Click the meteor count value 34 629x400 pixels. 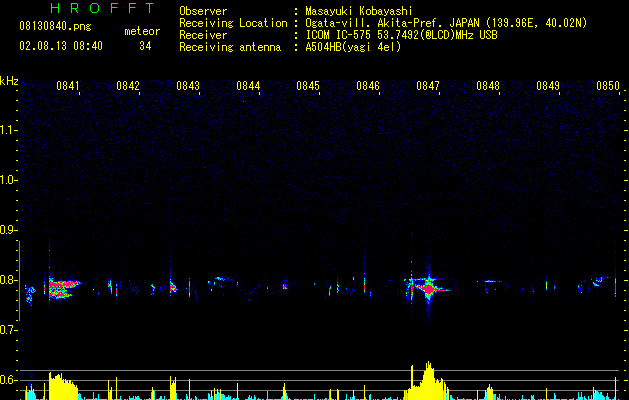(145, 46)
